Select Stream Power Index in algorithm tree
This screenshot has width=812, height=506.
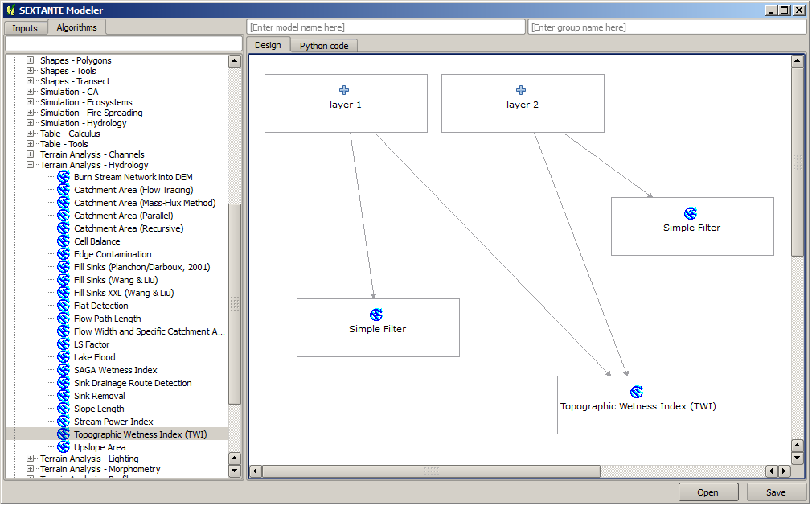click(113, 422)
